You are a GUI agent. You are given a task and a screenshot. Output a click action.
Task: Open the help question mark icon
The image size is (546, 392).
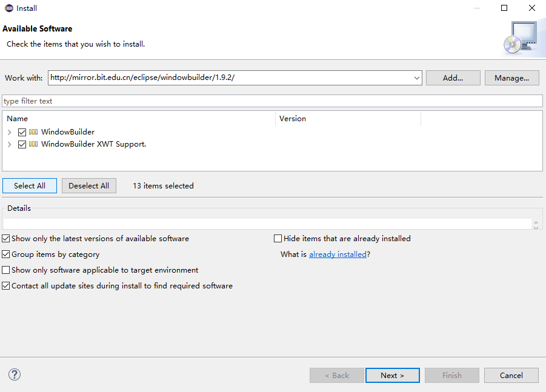(15, 374)
